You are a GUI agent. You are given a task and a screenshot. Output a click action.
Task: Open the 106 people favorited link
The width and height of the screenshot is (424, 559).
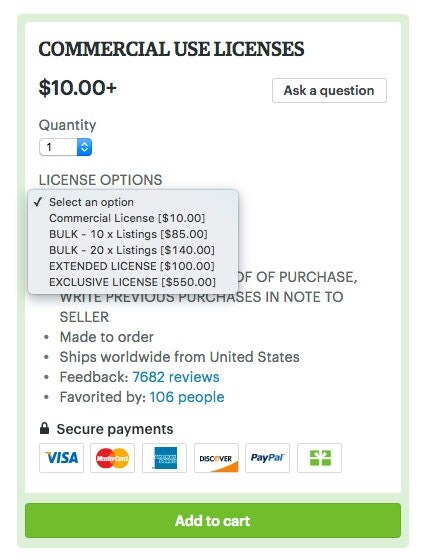187,397
